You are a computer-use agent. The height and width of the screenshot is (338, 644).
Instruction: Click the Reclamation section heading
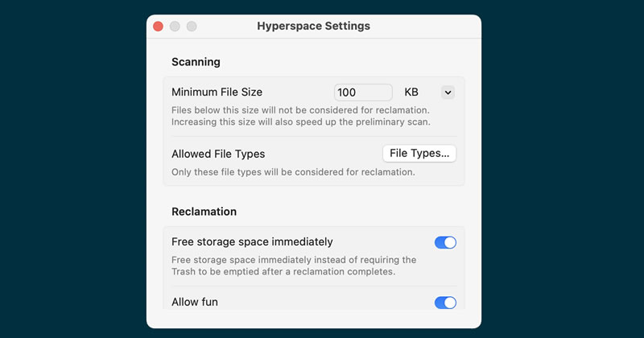[204, 212]
